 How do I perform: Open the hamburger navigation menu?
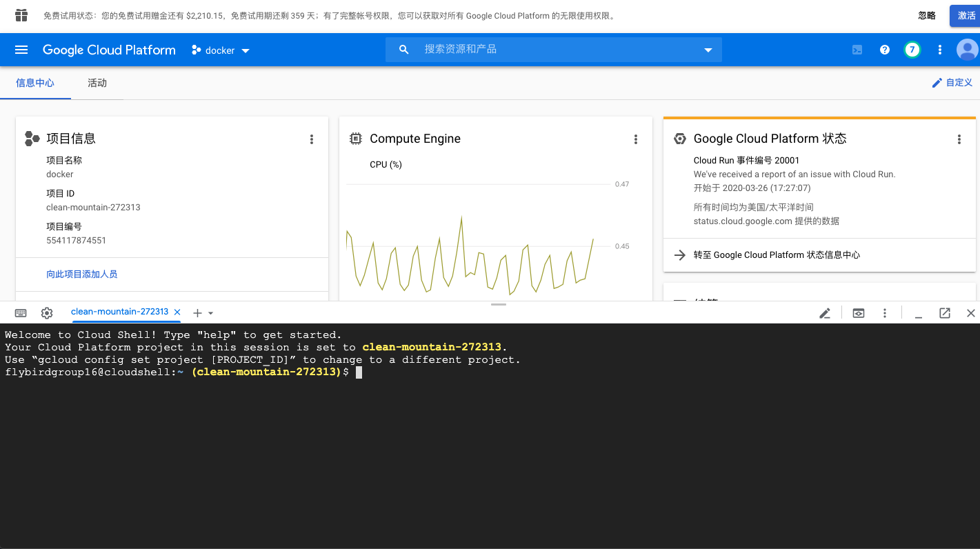coord(21,50)
